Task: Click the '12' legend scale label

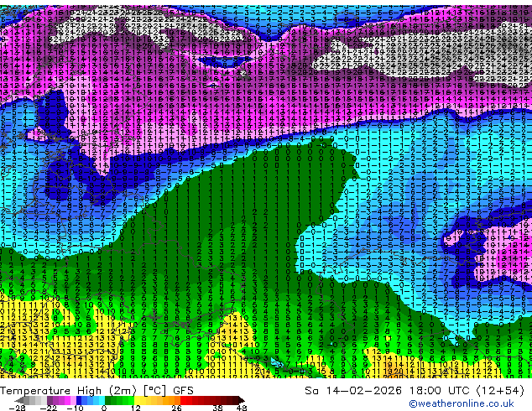Action: click(136, 408)
